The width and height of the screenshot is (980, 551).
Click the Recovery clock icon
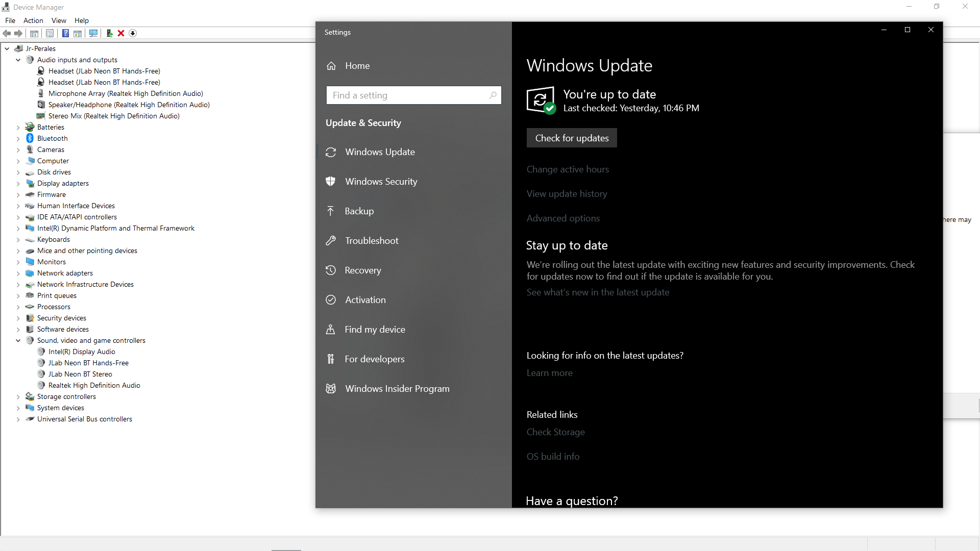(x=331, y=270)
